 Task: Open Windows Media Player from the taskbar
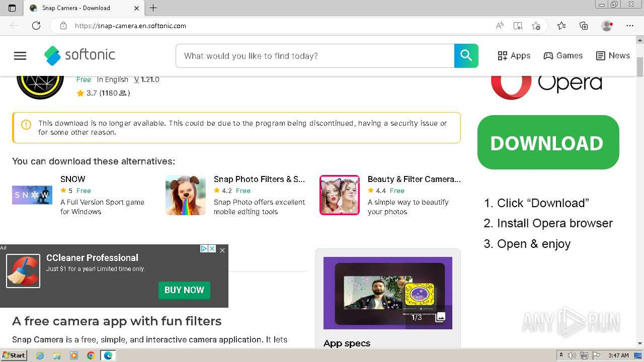coord(74,355)
